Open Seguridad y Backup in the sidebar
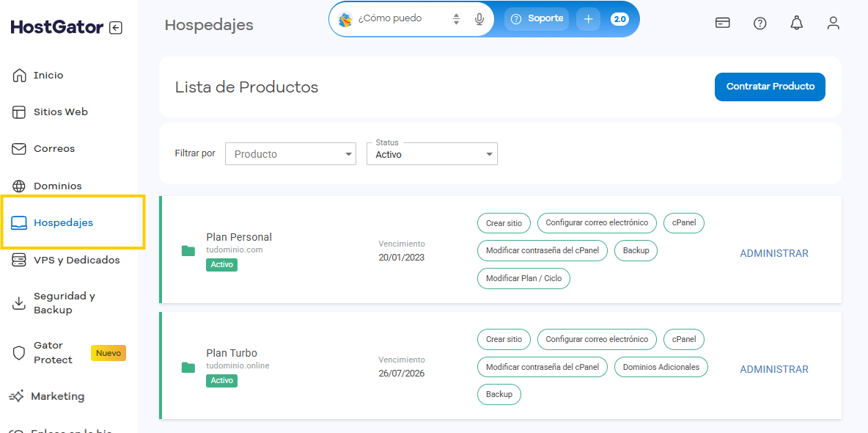Screen dimensions: 868x433 (x=65, y=302)
